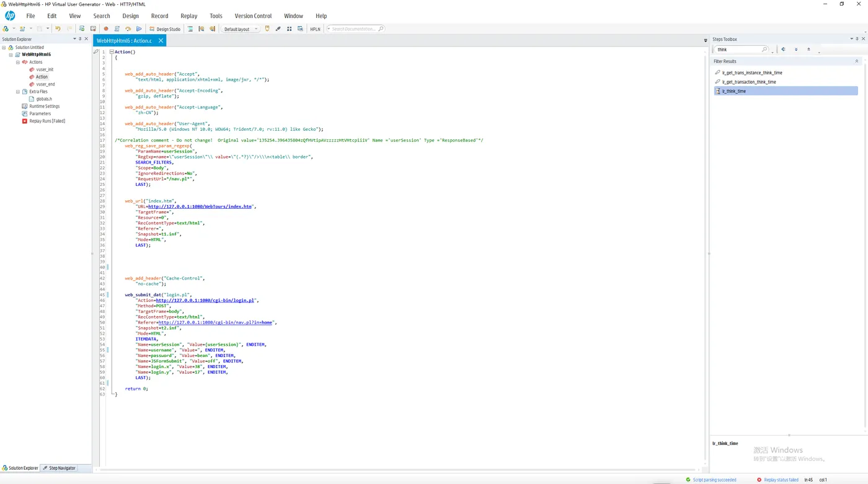Click the grayed-out Redo toolbar icon
This screenshot has width=868, height=484.
pos(69,29)
